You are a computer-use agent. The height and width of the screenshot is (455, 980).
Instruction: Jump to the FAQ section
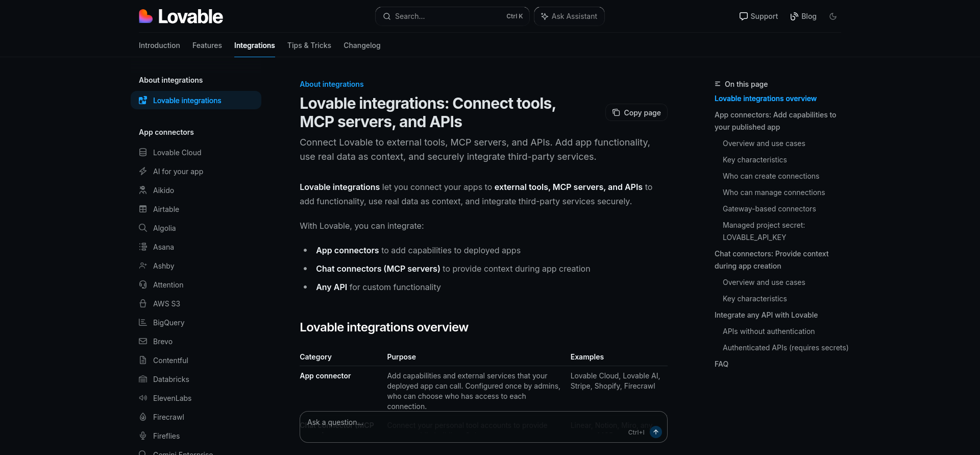pos(721,364)
